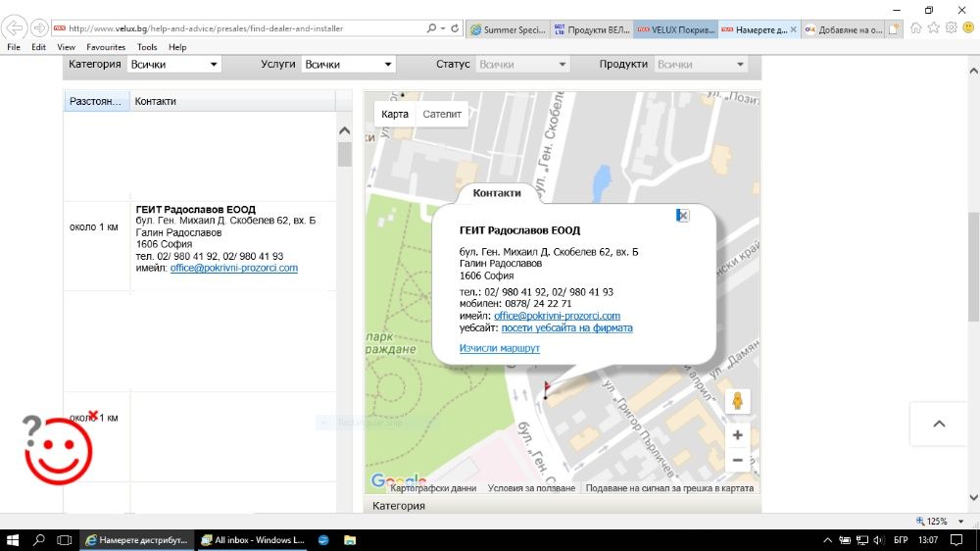Click the ГЕИТ Радославов ЕООД list entry title
Screen dimensions: 980x551
[196, 210]
